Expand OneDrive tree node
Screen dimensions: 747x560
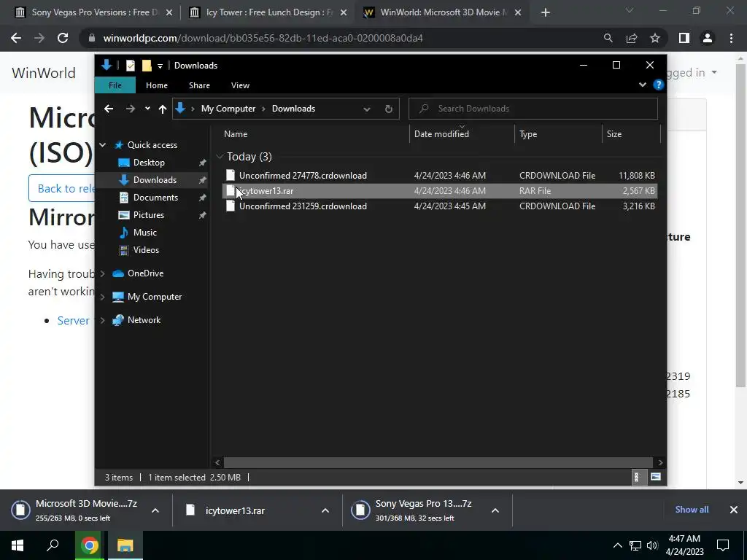(x=102, y=273)
